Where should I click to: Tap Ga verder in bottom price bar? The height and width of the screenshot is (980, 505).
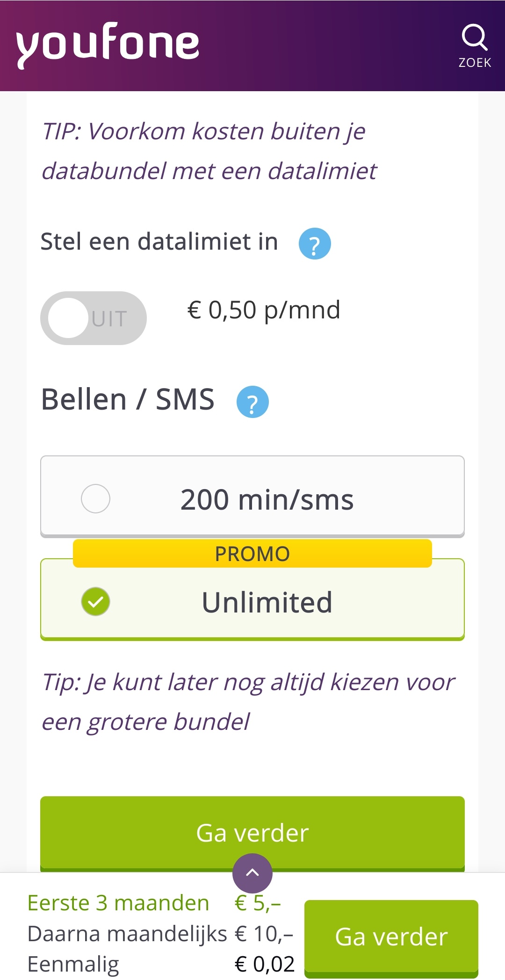pos(391,937)
